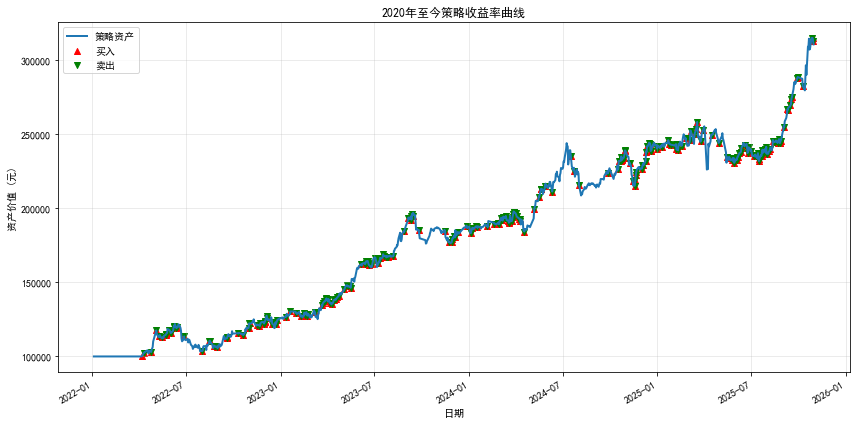Click the blue 策略资产 line sample in legend
Screen dimensions: 856x424
77,36
